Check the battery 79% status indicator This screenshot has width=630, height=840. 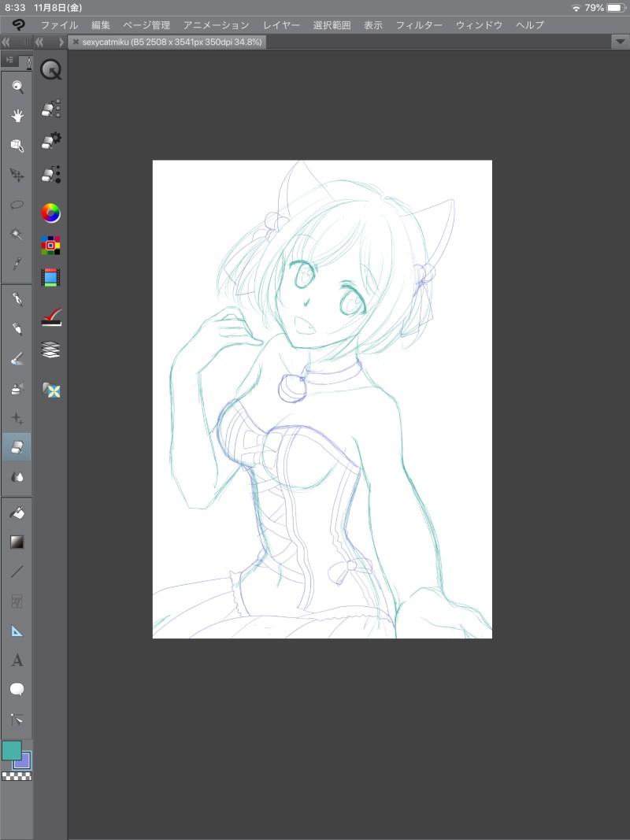coord(606,8)
